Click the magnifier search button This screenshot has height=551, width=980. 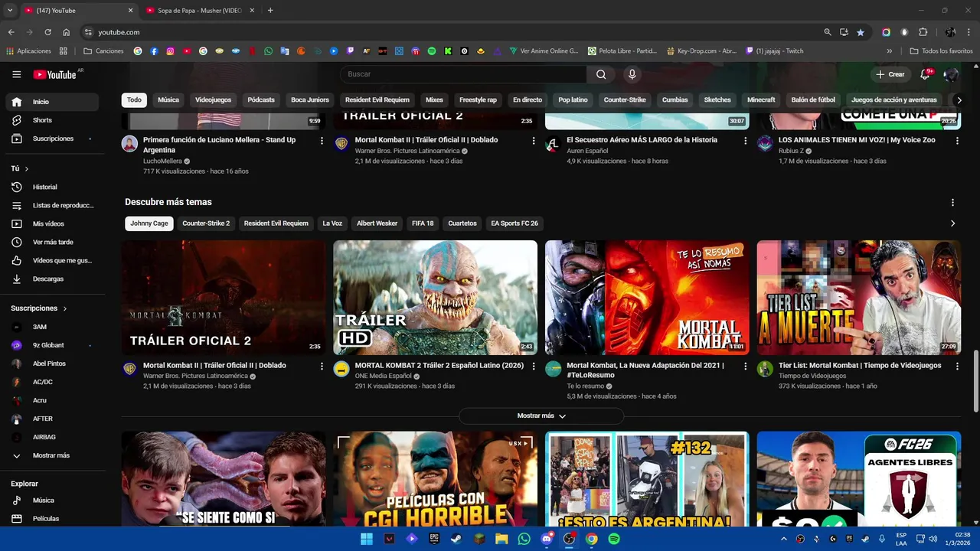coord(601,74)
